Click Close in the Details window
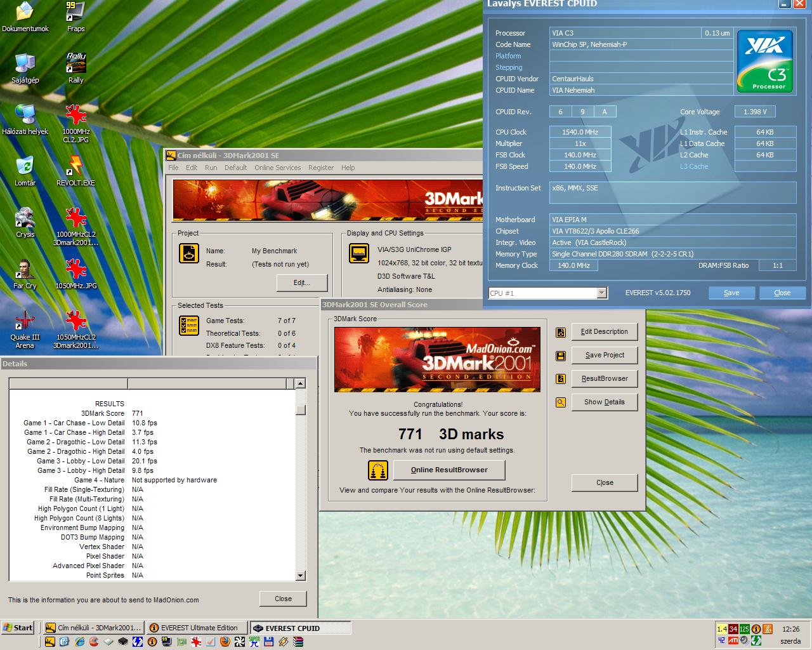 pyautogui.click(x=283, y=599)
